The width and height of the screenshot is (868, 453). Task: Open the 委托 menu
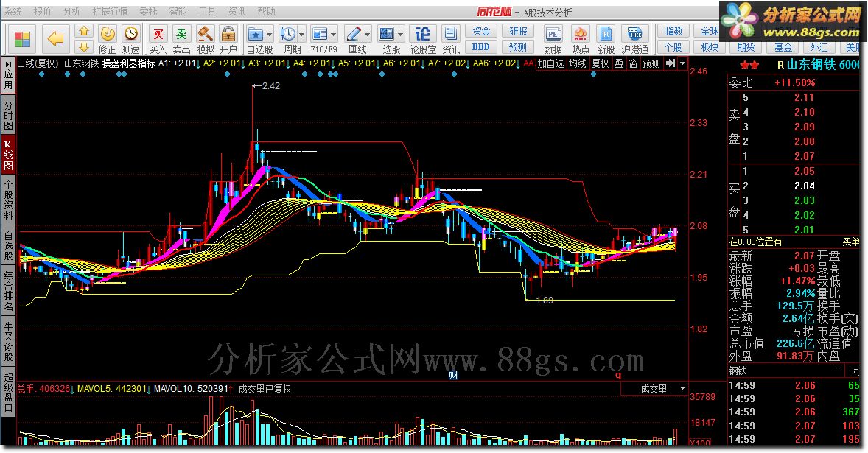click(x=148, y=11)
